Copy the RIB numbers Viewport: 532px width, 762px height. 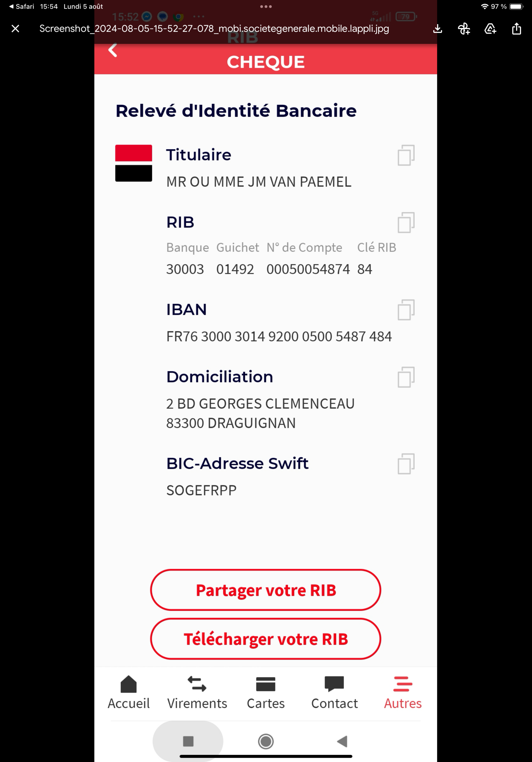(406, 223)
